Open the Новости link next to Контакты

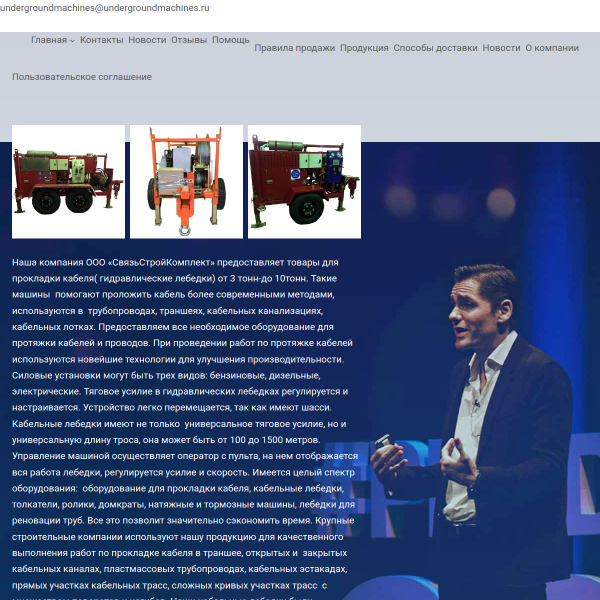click(147, 40)
